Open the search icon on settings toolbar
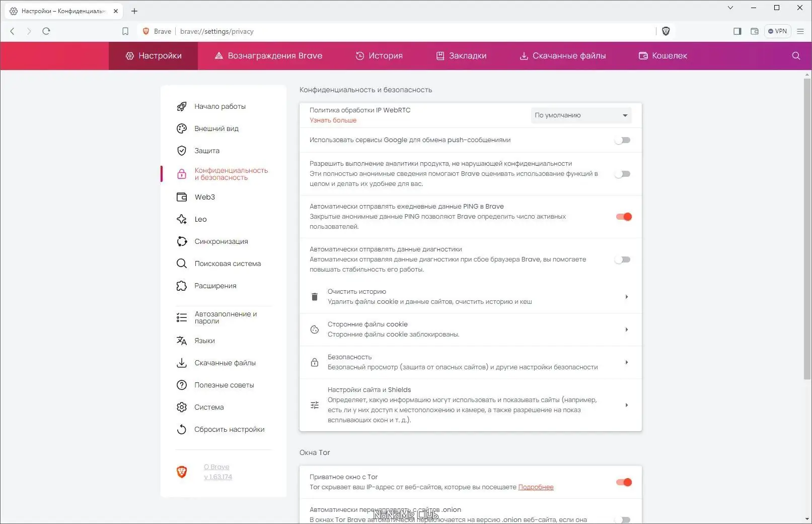The width and height of the screenshot is (812, 524). 795,55
